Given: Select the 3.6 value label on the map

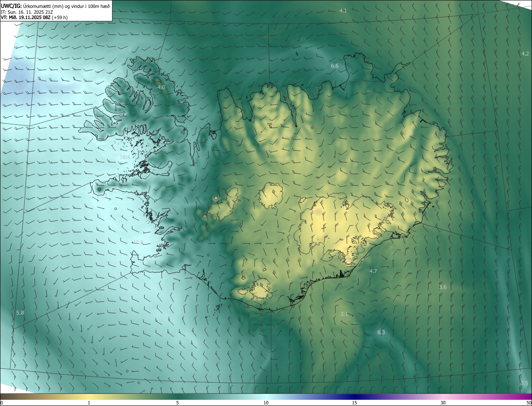Looking at the screenshot, I should click(443, 287).
